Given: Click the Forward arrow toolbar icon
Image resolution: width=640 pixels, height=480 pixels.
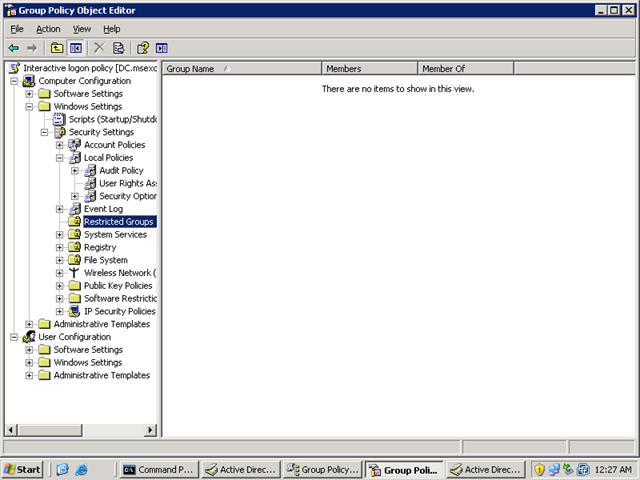Looking at the screenshot, I should (x=32, y=48).
